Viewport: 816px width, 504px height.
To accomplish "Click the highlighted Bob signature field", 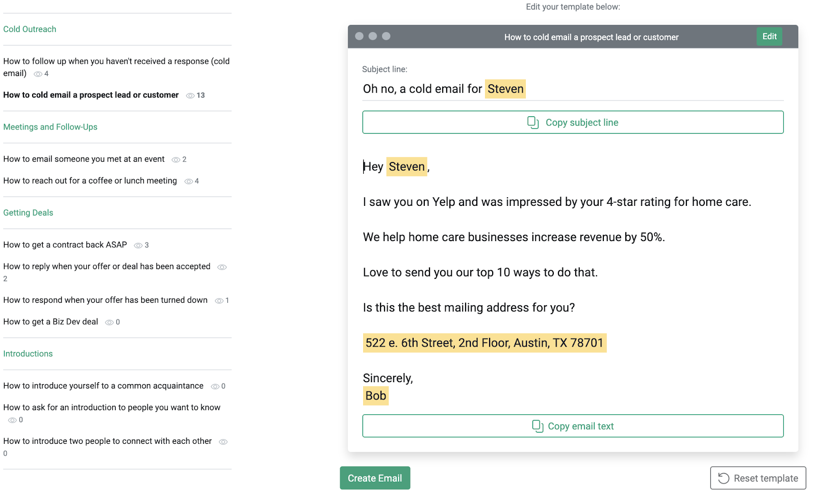I will tap(375, 396).
